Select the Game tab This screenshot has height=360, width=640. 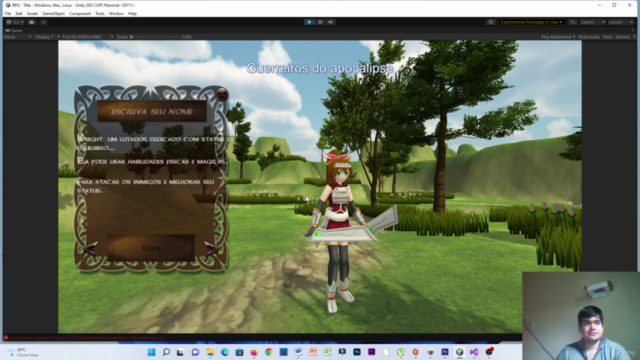pos(14,30)
